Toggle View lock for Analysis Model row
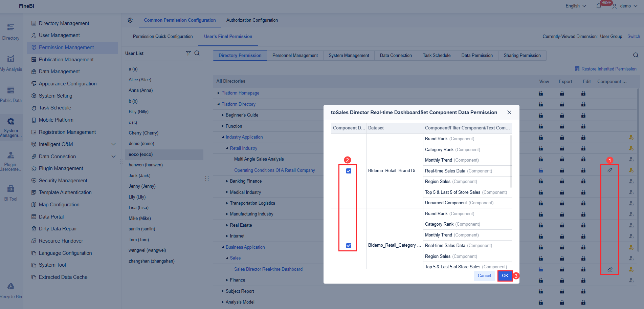The height and width of the screenshot is (309, 644). tap(541, 302)
